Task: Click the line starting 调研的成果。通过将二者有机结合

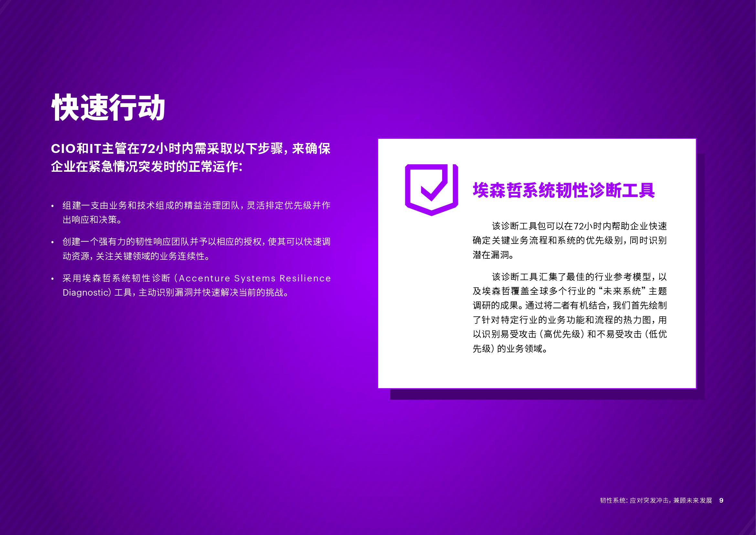Action: click(570, 306)
